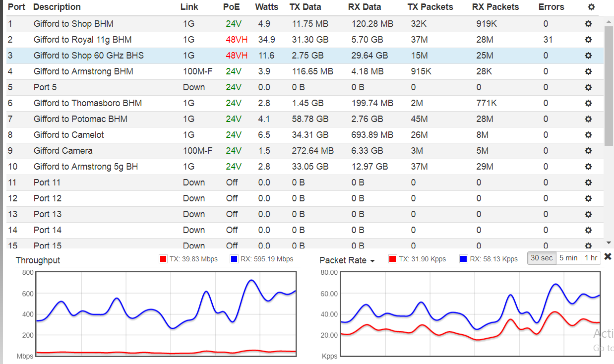Sort by the Errors column header

click(x=551, y=7)
